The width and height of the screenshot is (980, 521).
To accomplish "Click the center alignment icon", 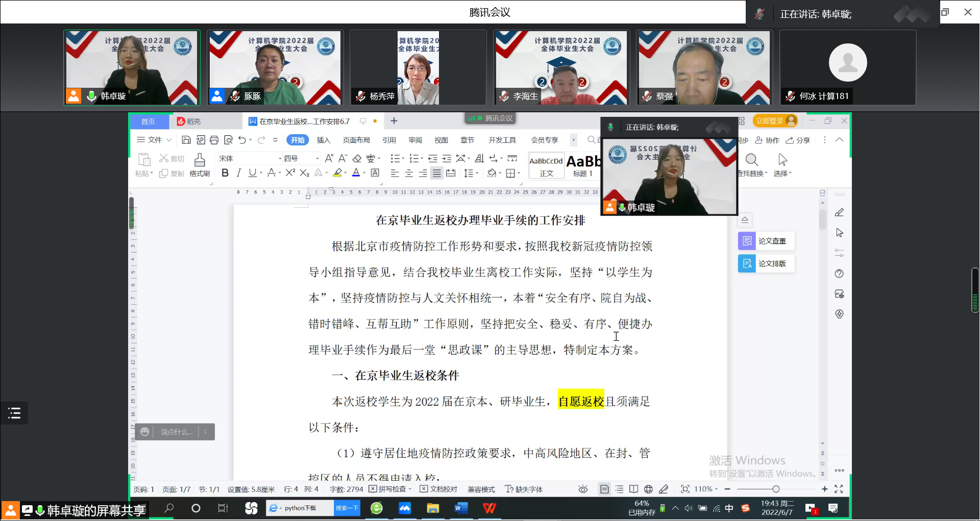I will click(x=409, y=173).
